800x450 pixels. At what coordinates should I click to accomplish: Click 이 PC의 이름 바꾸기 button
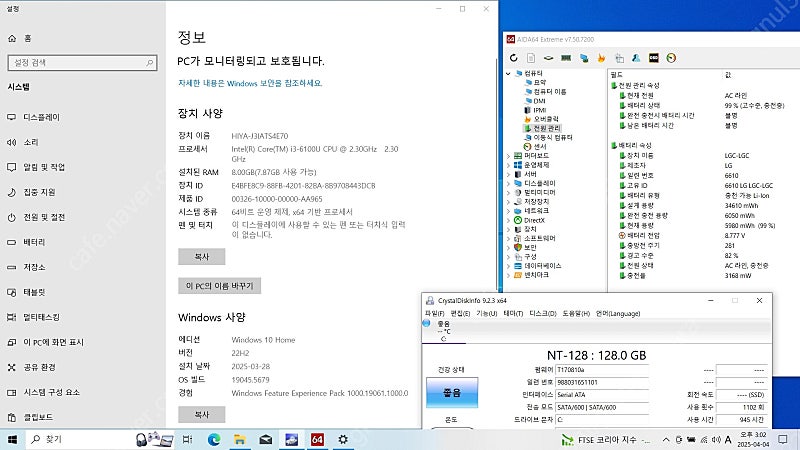click(x=219, y=286)
